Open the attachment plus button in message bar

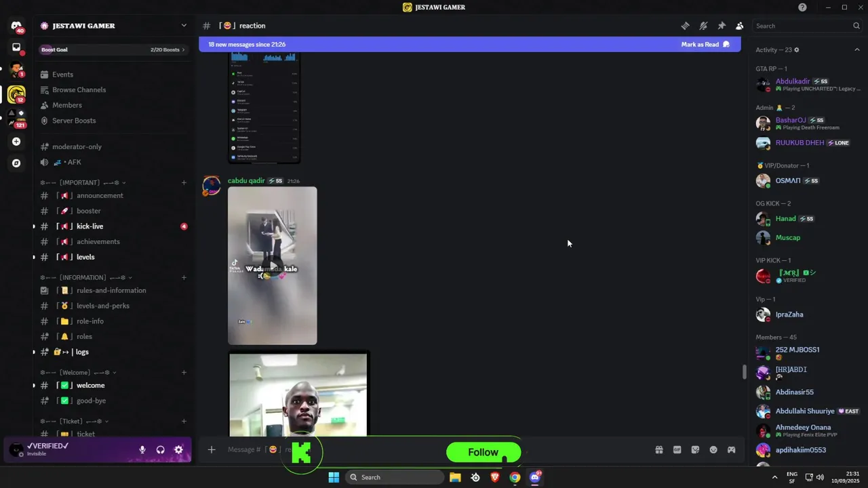coord(212,449)
